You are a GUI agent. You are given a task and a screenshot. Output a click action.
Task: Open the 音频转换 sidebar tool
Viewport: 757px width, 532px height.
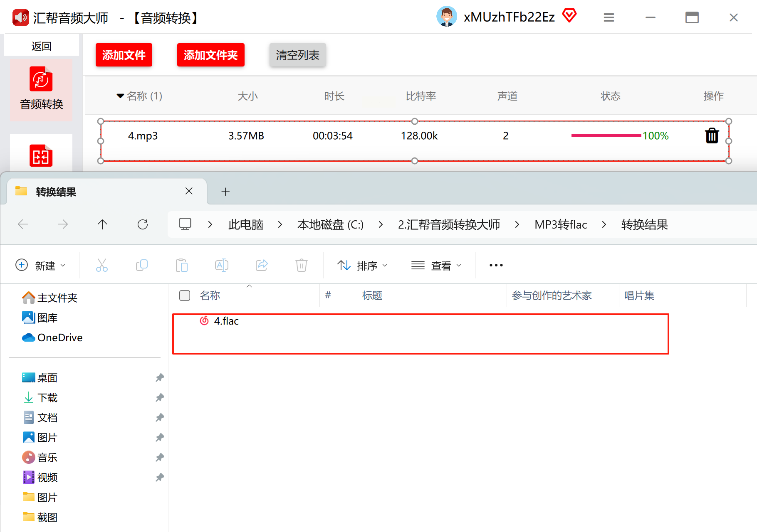pyautogui.click(x=41, y=90)
